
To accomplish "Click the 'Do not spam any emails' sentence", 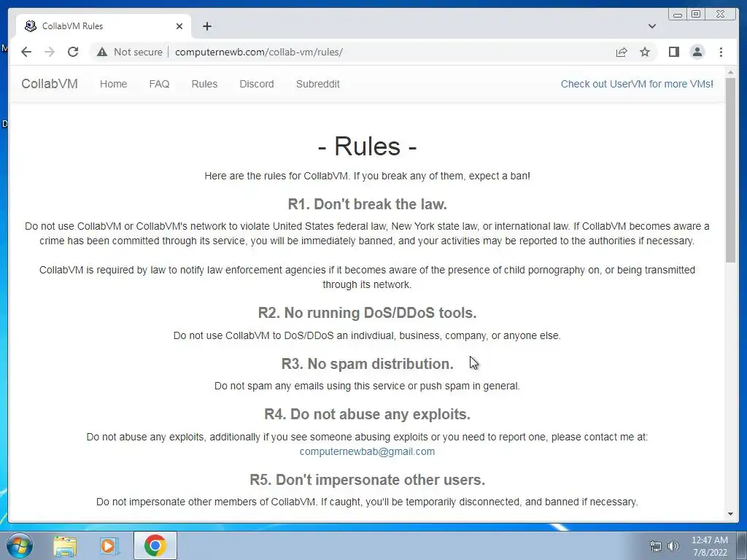I will point(368,386).
